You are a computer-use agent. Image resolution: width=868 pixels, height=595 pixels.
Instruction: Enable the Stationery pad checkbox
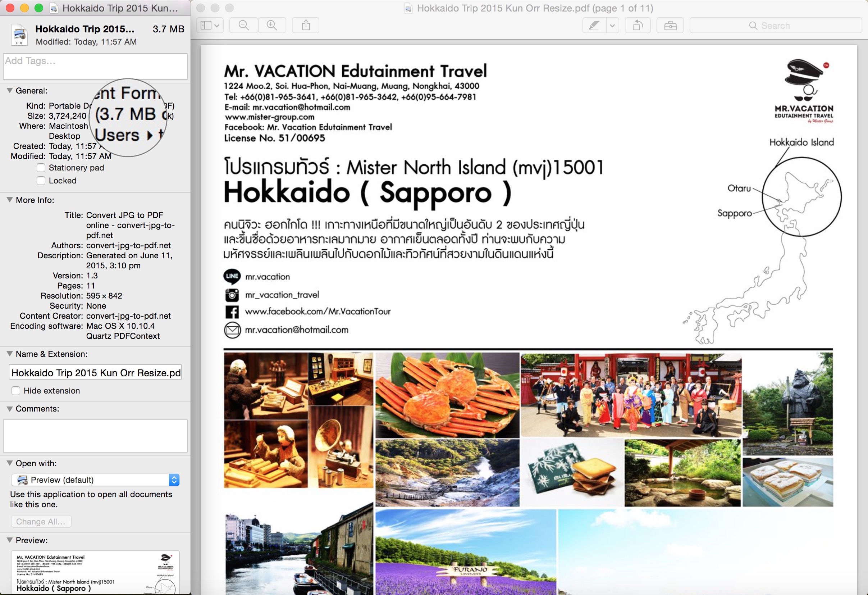[41, 168]
